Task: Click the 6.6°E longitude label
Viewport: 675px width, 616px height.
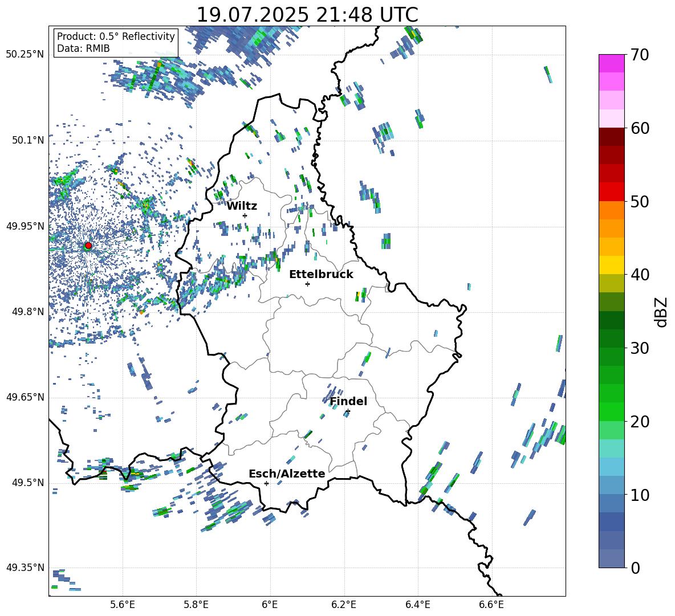Action: (491, 605)
